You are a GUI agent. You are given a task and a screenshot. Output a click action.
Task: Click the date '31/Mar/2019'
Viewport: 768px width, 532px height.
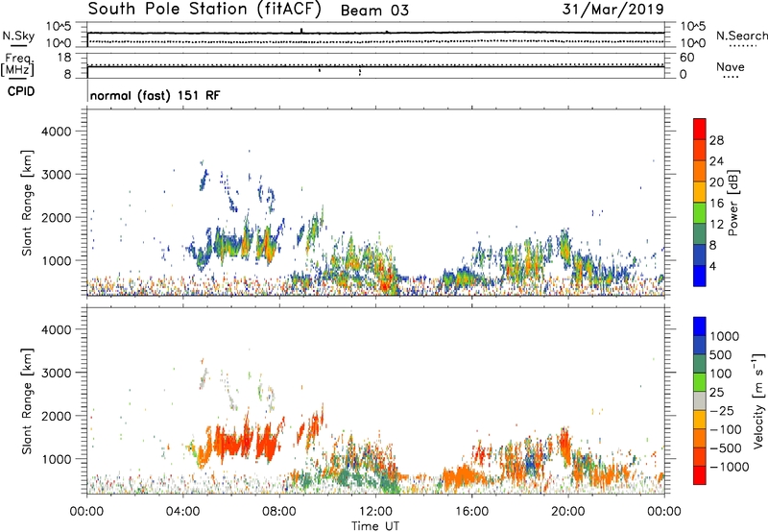click(612, 10)
